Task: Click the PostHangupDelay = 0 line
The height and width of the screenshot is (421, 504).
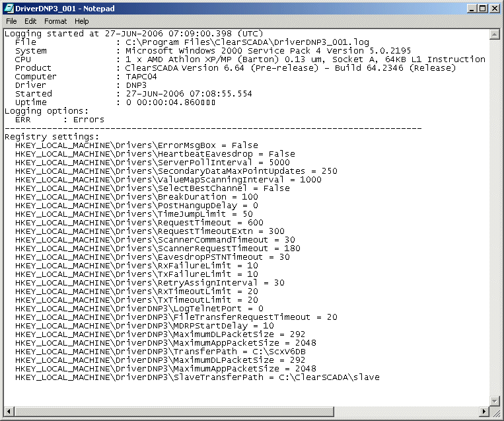Action: coord(136,206)
